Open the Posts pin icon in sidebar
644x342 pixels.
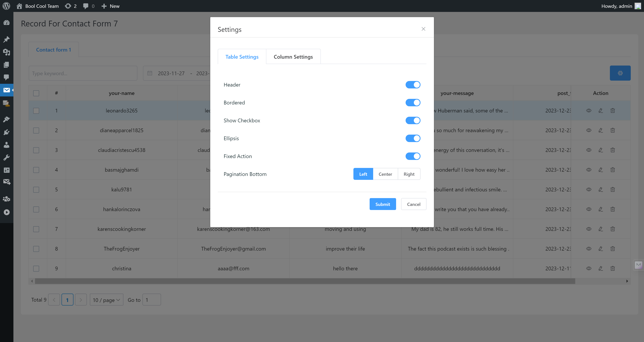(x=7, y=39)
